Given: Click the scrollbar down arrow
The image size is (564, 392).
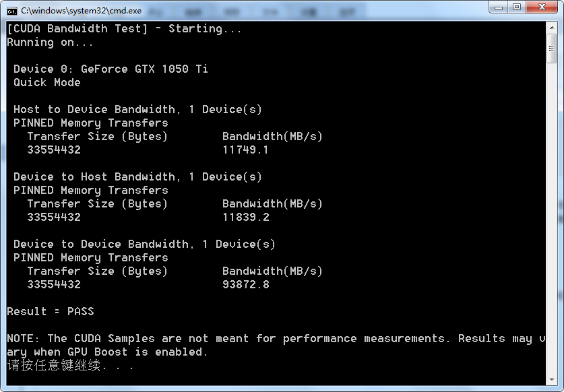Looking at the screenshot, I should click(x=551, y=379).
